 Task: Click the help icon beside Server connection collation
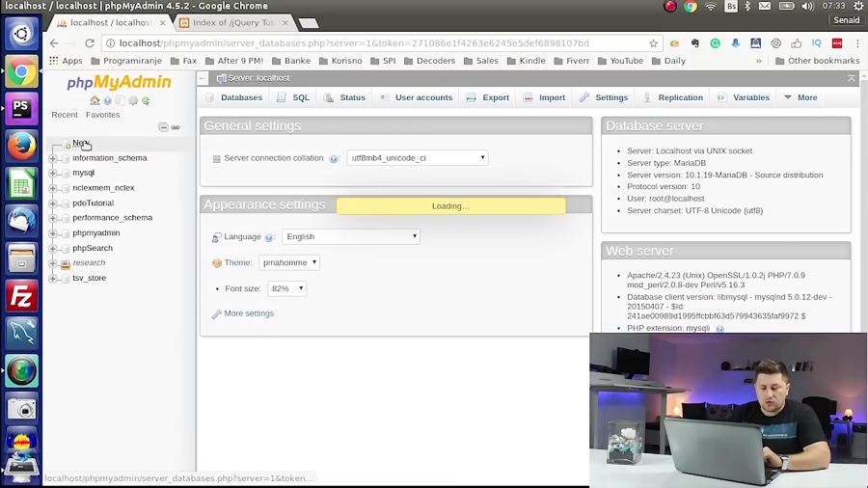click(x=334, y=158)
